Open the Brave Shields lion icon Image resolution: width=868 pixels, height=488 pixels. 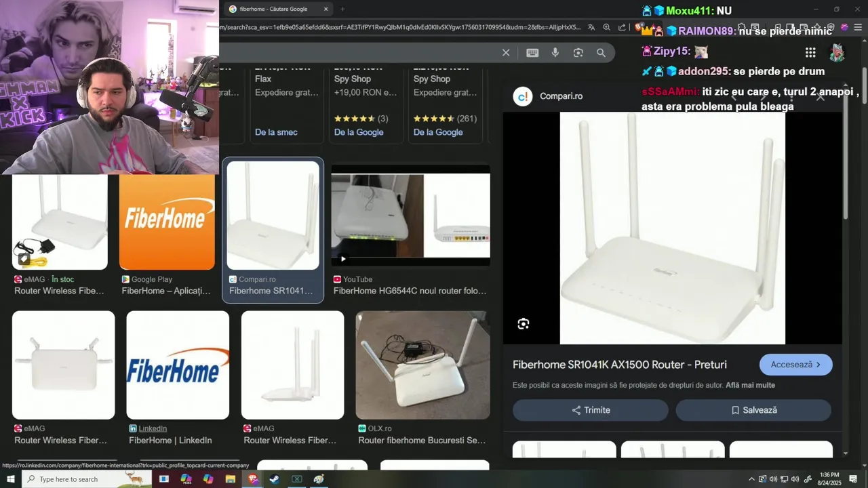[639, 28]
